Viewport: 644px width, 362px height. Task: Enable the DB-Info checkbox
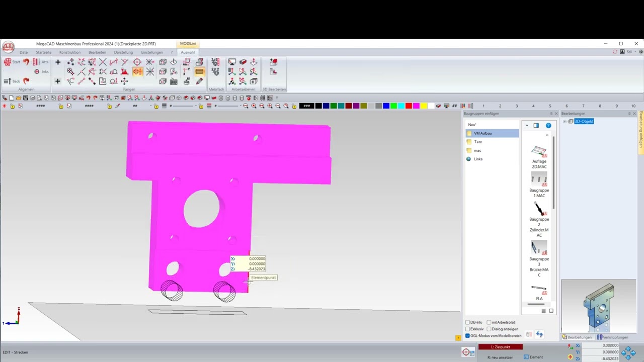tap(467, 322)
